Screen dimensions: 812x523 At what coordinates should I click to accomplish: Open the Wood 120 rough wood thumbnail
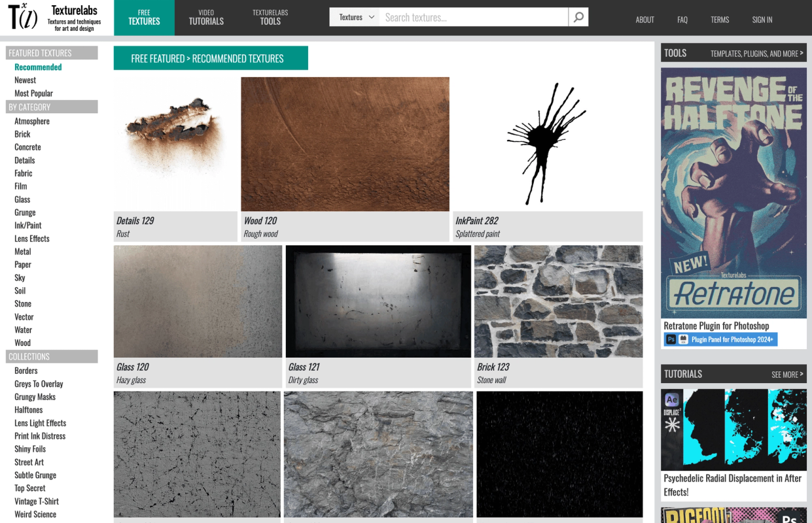click(x=345, y=144)
